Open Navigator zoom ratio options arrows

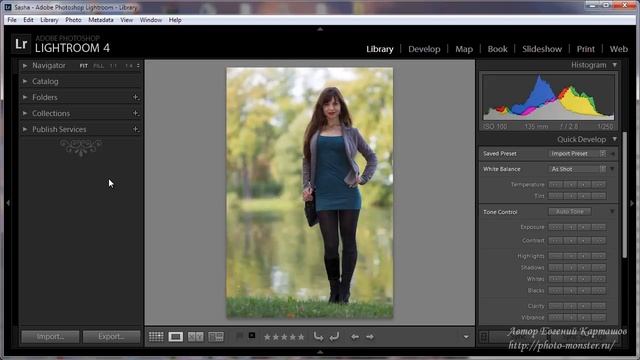tap(138, 66)
